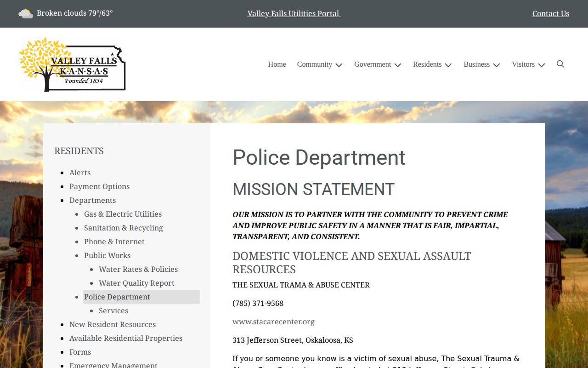Open Available Residential Properties page

pos(126,338)
